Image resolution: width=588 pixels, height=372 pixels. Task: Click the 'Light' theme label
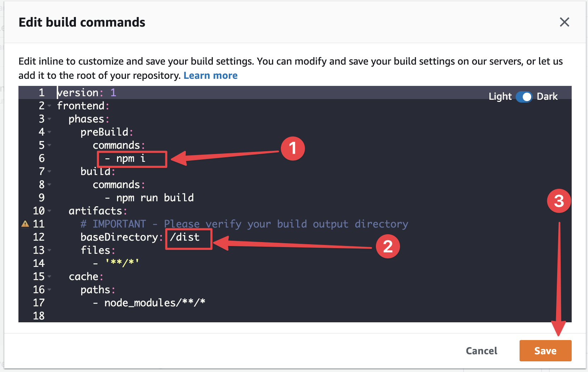[500, 97]
